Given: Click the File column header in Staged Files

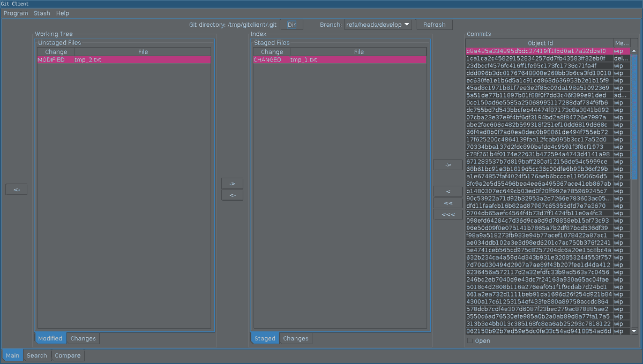Looking at the screenshot, I should [359, 52].
